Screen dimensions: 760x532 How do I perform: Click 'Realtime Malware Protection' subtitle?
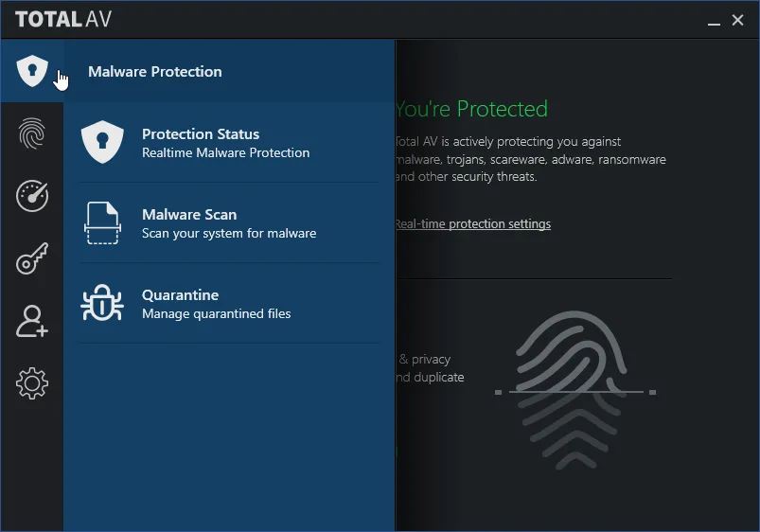226,152
